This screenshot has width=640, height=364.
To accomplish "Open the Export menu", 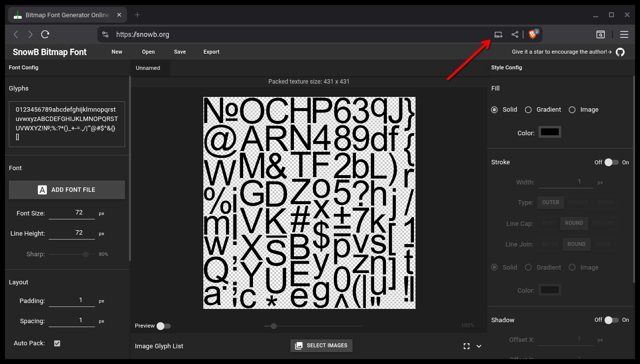I will [211, 52].
